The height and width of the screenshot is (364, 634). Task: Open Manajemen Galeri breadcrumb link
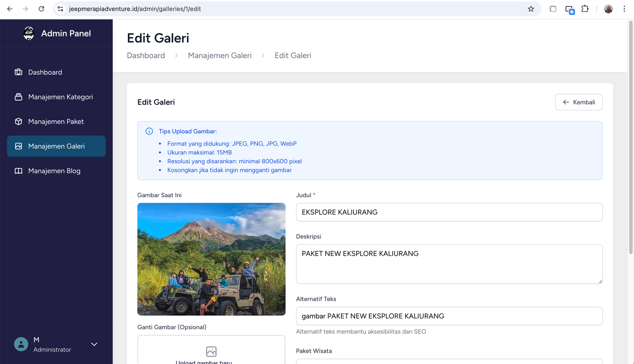pos(220,55)
